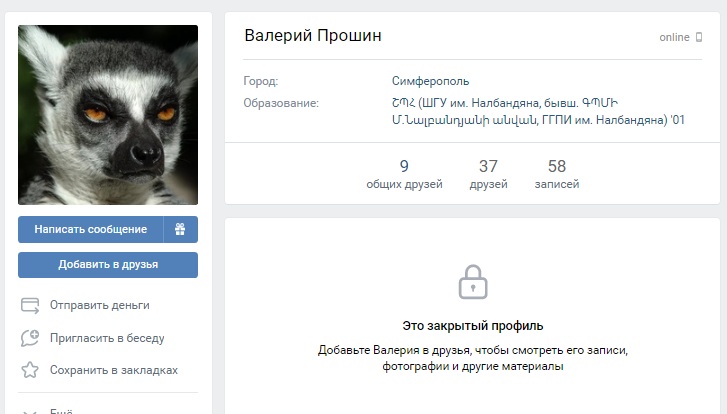Open the 9 общих друзей counter
The height and width of the screenshot is (414, 727).
pos(404,174)
